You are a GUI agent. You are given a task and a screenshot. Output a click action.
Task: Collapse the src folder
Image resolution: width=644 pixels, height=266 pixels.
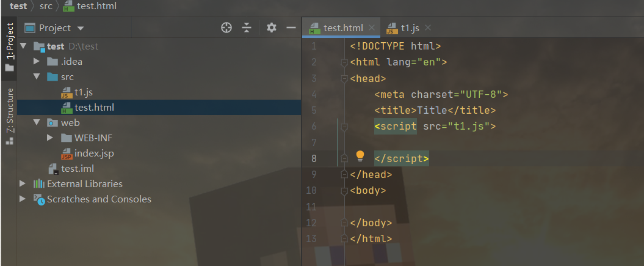(37, 76)
